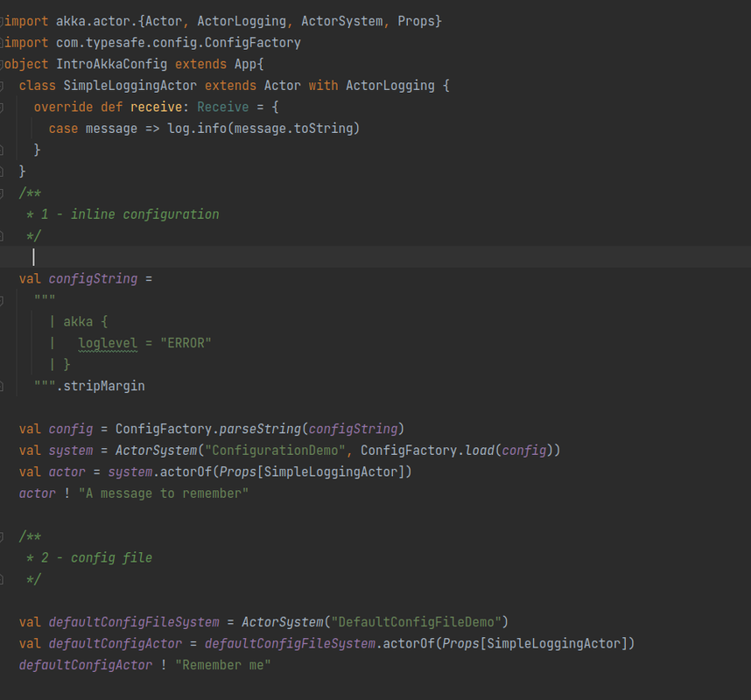Click 'Props}' in the akka import line
This screenshot has height=700, width=751.
[x=419, y=21]
